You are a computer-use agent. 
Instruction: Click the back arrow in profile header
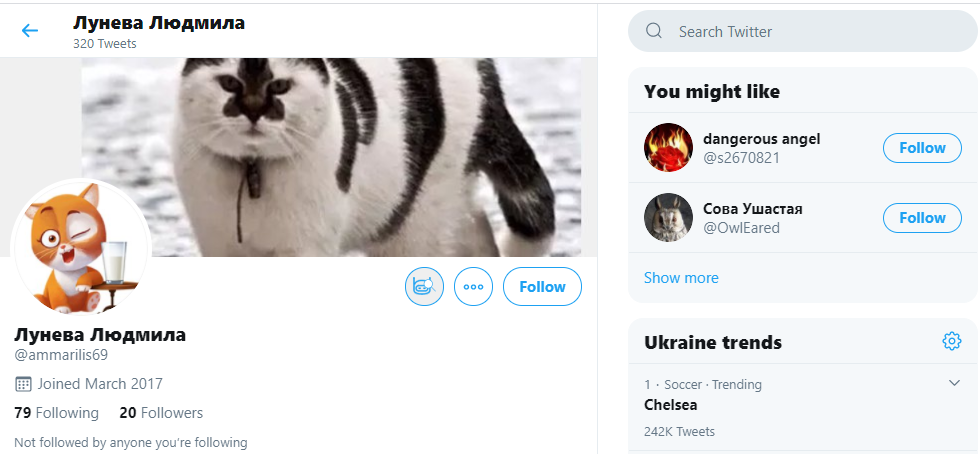(x=30, y=31)
